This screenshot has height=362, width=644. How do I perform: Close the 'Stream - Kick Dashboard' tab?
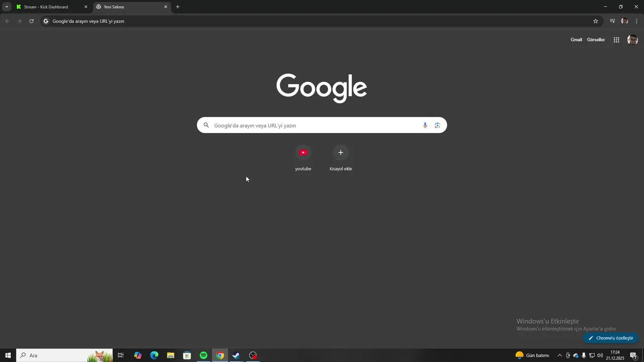(x=86, y=7)
